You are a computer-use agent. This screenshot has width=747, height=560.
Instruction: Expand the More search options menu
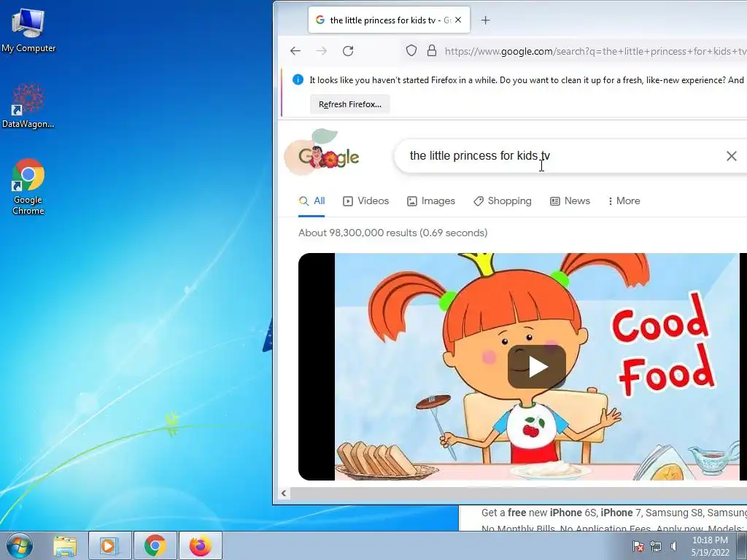pyautogui.click(x=624, y=201)
